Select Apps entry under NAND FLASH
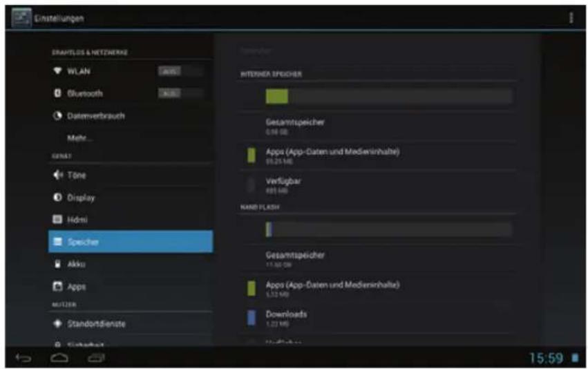 click(x=377, y=289)
